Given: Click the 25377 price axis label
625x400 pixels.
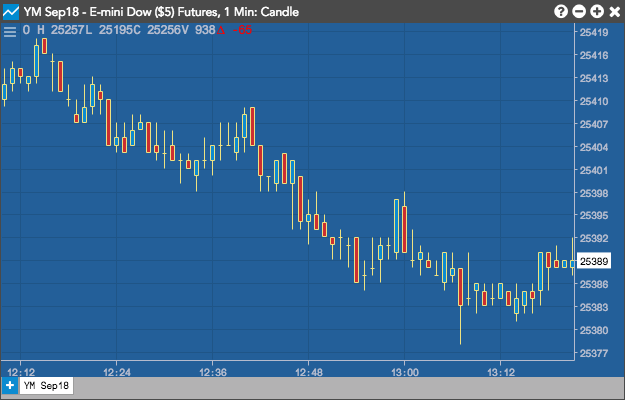Looking at the screenshot, I should (x=594, y=353).
